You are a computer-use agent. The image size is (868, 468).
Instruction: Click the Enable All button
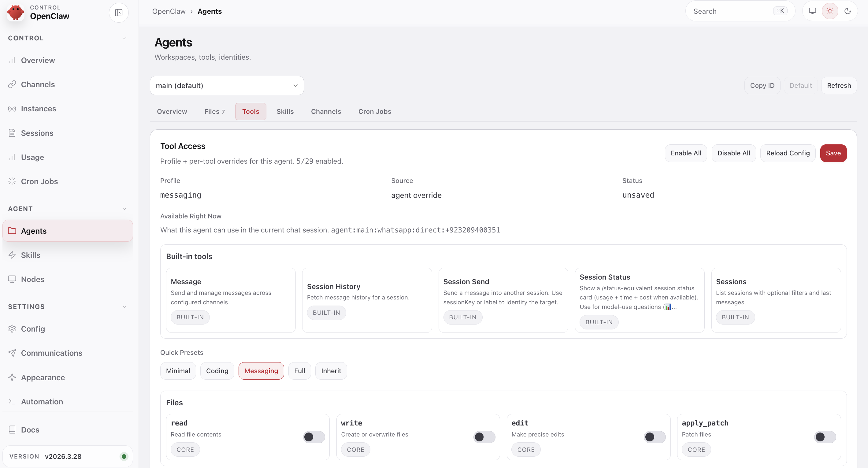686,153
